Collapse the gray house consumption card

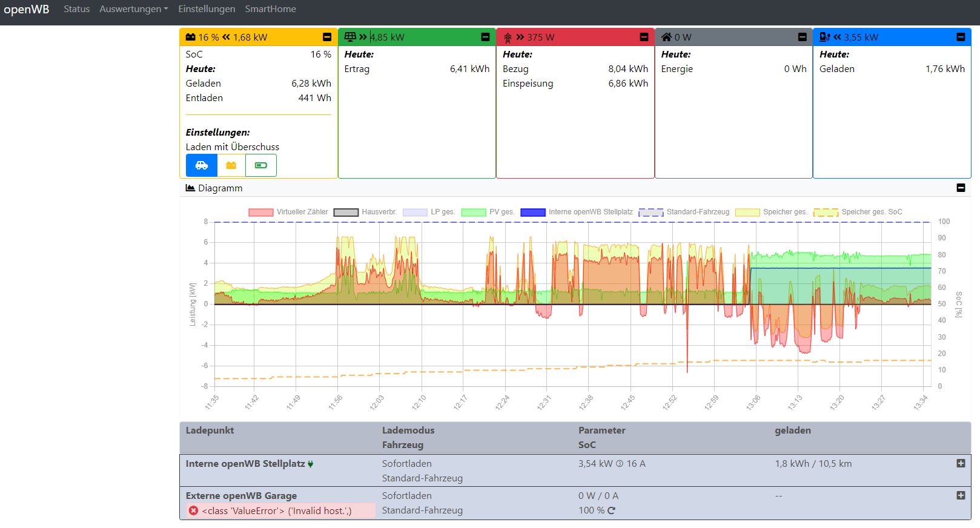click(x=802, y=37)
